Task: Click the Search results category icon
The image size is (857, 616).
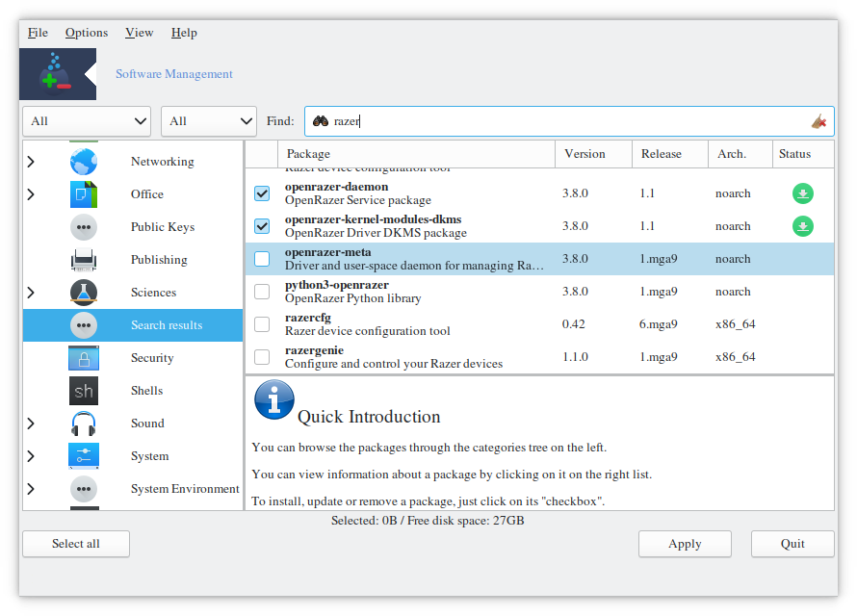Action: coord(84,325)
